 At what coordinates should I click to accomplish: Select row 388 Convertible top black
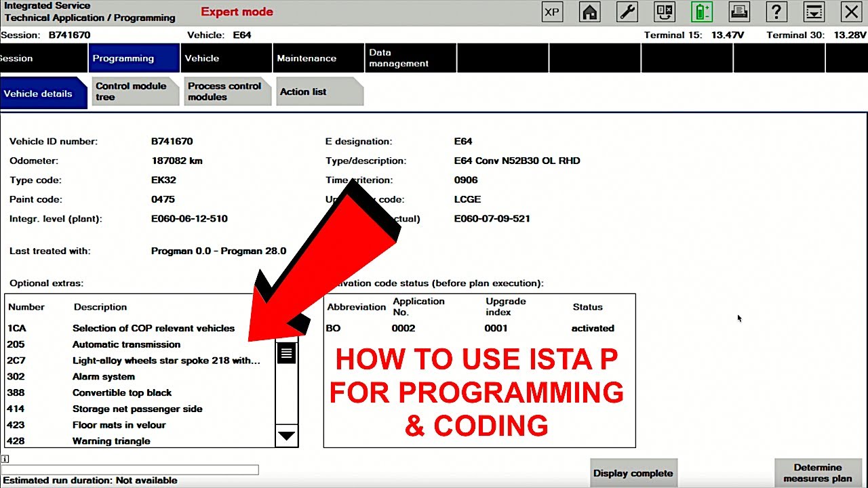[x=140, y=392]
